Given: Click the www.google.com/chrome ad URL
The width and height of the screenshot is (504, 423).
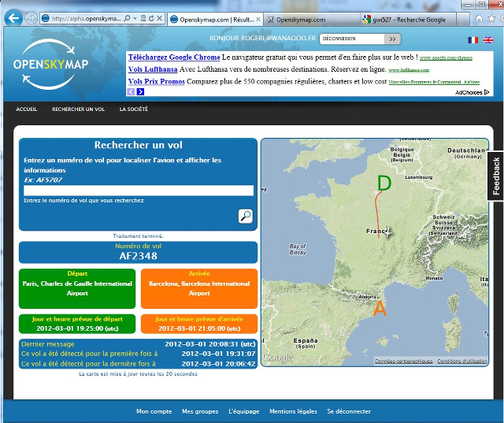Looking at the screenshot, I should tap(447, 58).
